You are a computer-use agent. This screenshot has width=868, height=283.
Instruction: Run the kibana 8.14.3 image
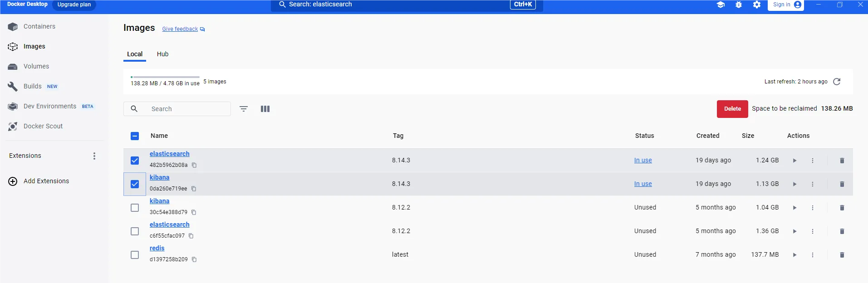(x=794, y=184)
